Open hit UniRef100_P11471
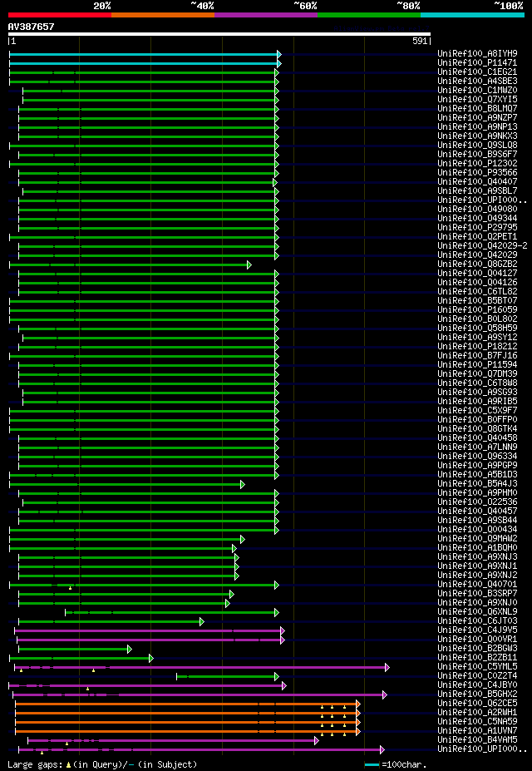This screenshot has width=532, height=771. click(x=477, y=62)
